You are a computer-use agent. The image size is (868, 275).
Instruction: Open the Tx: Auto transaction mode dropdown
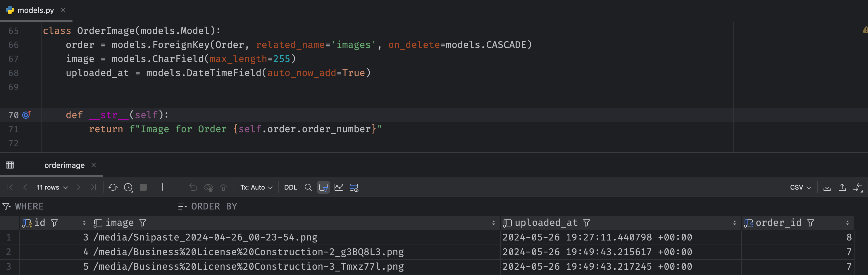[256, 187]
